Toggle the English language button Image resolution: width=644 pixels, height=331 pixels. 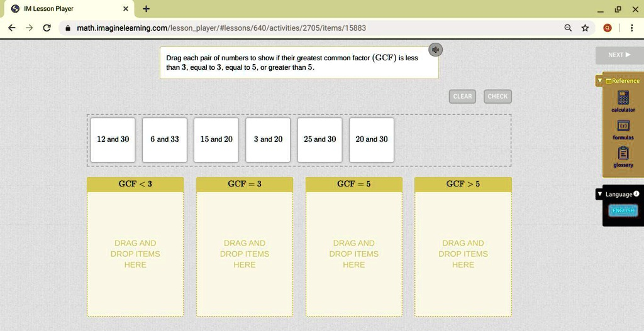point(623,210)
